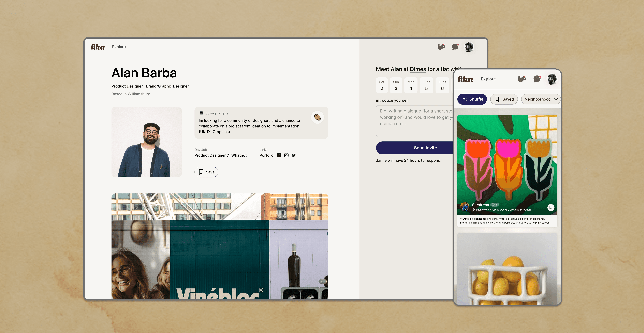Select Tues 5 date chip
This screenshot has width=644, height=333.
coord(427,85)
